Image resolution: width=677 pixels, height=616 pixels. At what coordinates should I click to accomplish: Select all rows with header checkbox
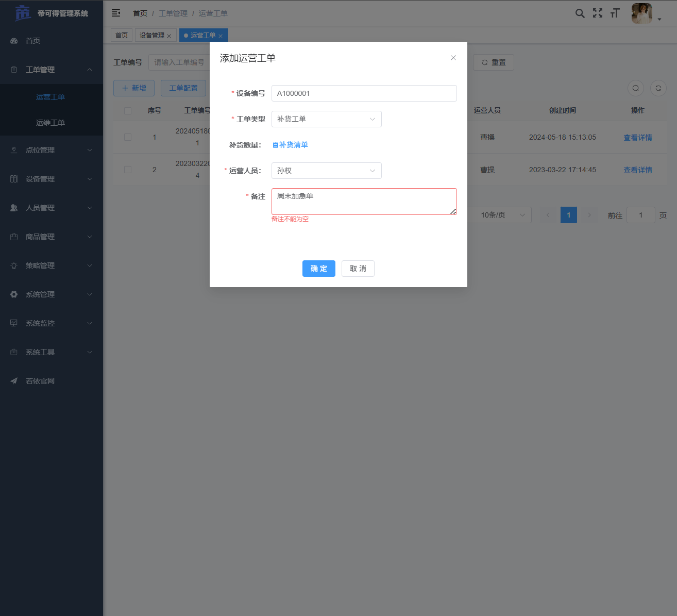(x=128, y=111)
